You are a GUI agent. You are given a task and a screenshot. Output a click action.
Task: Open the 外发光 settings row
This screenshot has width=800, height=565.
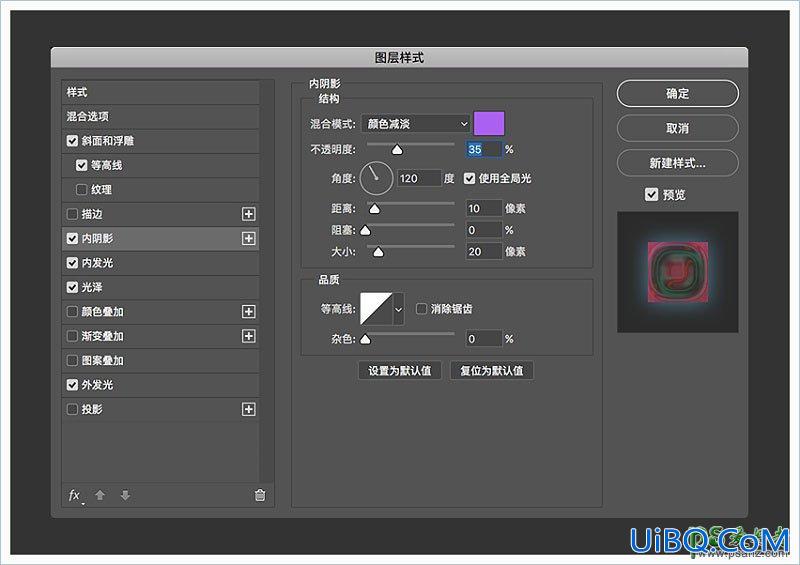[x=160, y=385]
